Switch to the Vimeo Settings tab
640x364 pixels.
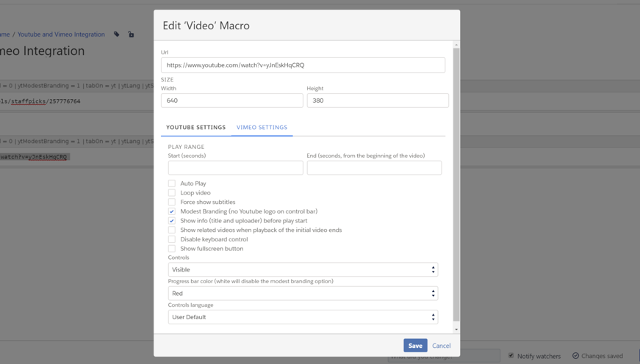[x=262, y=128]
